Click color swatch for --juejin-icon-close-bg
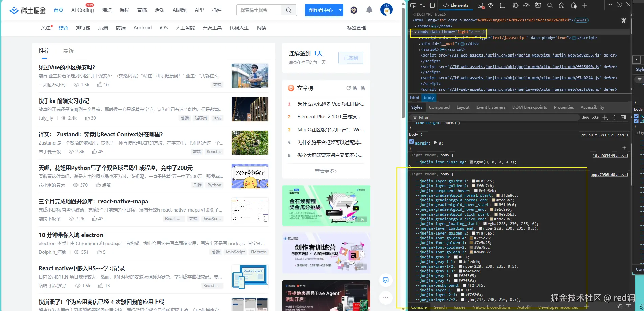 click(471, 162)
